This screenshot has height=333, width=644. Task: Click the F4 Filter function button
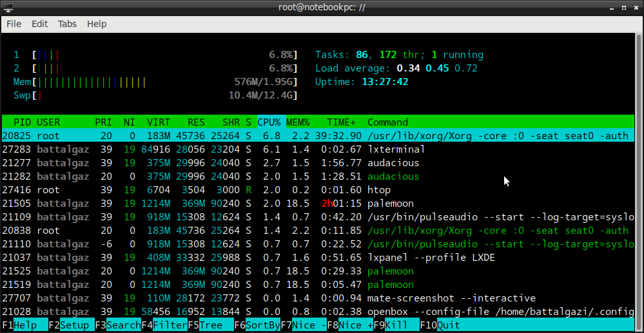point(164,325)
